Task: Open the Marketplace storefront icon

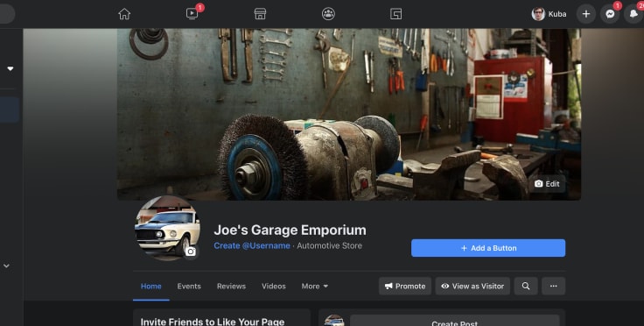Action: point(260,14)
